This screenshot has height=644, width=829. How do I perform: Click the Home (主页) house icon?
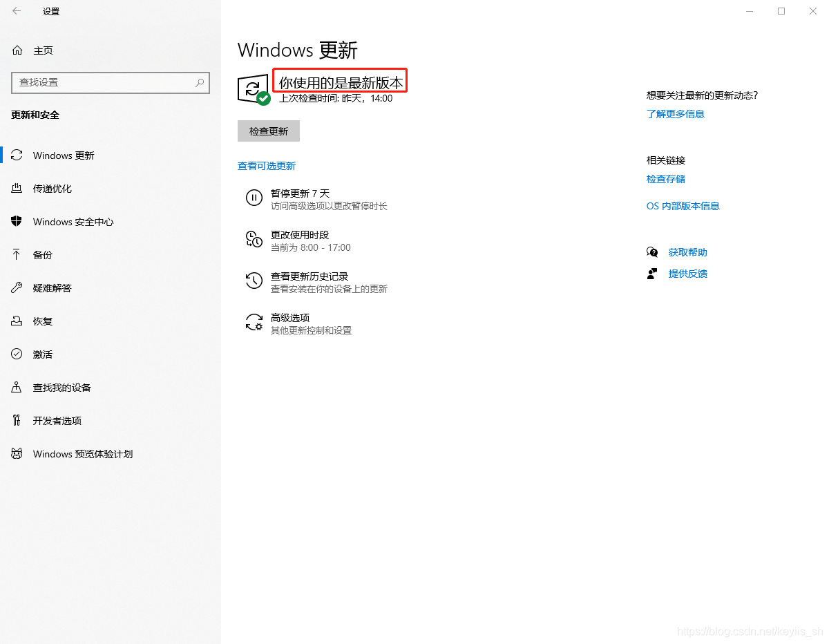(17, 50)
